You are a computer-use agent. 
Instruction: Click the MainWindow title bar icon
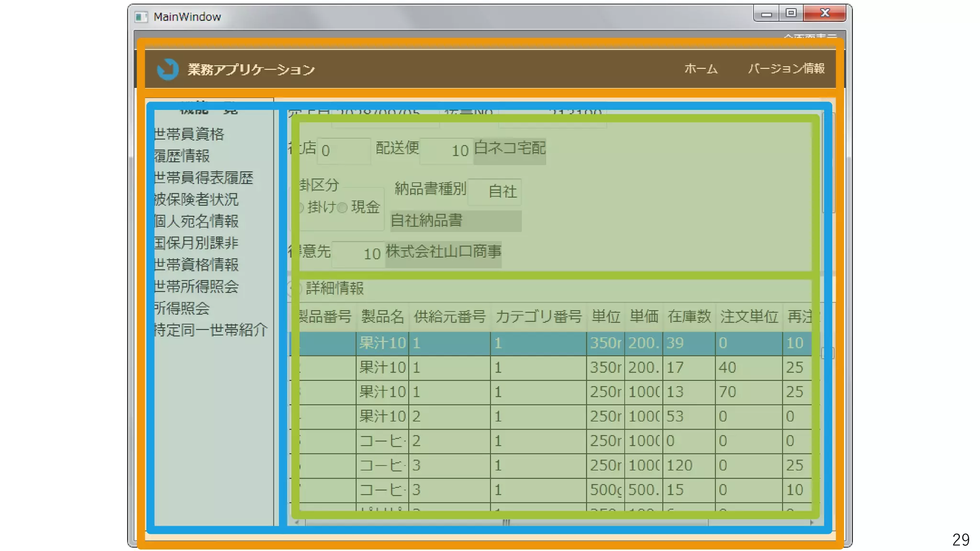click(x=141, y=17)
